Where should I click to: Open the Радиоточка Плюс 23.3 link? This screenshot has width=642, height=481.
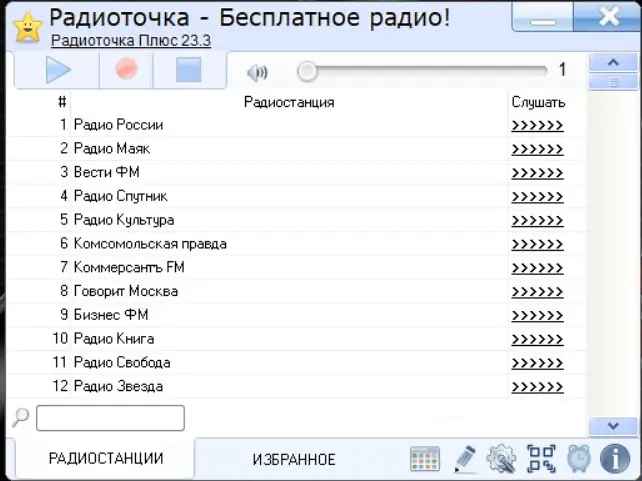point(131,41)
